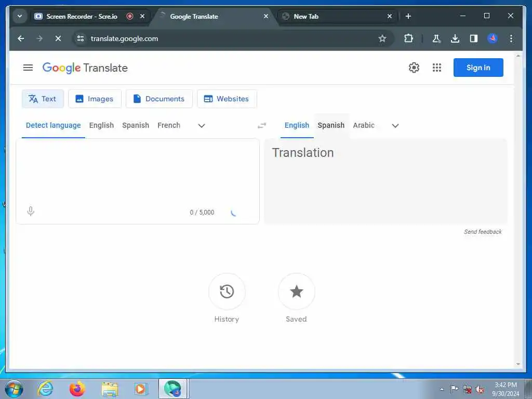The width and height of the screenshot is (532, 399).
Task: Choose English as target language
Action: click(297, 125)
